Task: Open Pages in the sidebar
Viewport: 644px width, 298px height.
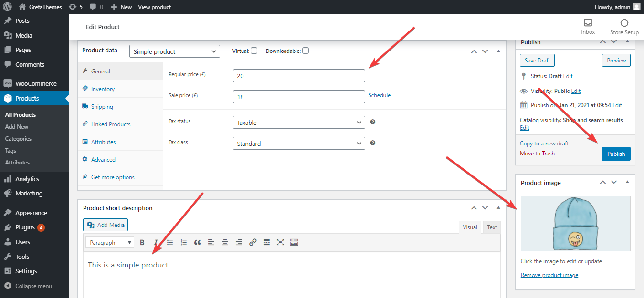Action: pyautogui.click(x=34, y=50)
